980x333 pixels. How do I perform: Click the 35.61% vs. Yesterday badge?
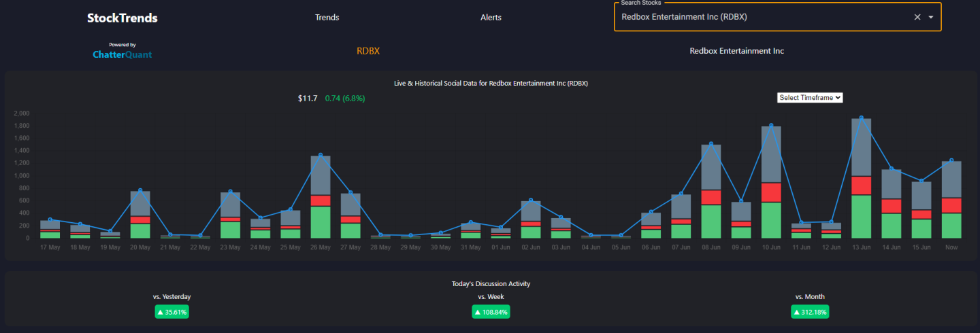tap(172, 312)
